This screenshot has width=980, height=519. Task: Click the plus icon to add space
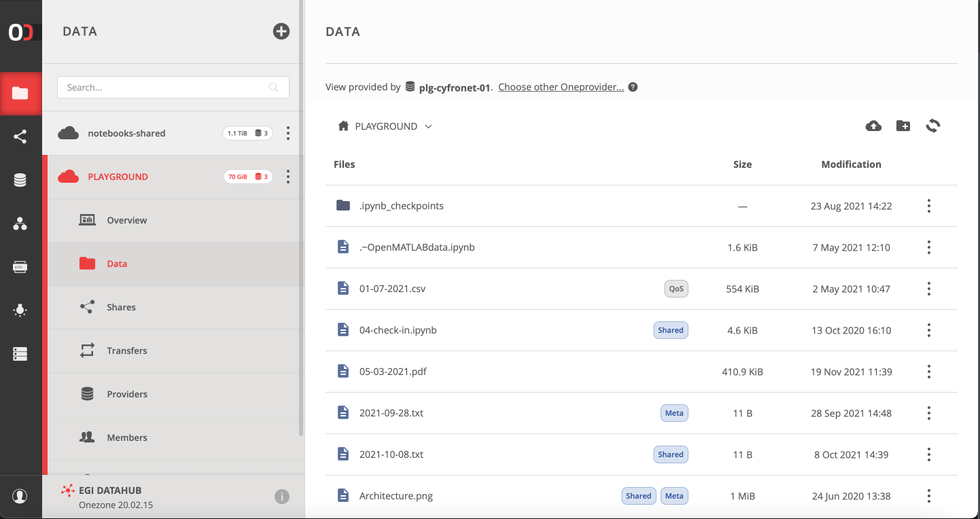[x=281, y=31]
